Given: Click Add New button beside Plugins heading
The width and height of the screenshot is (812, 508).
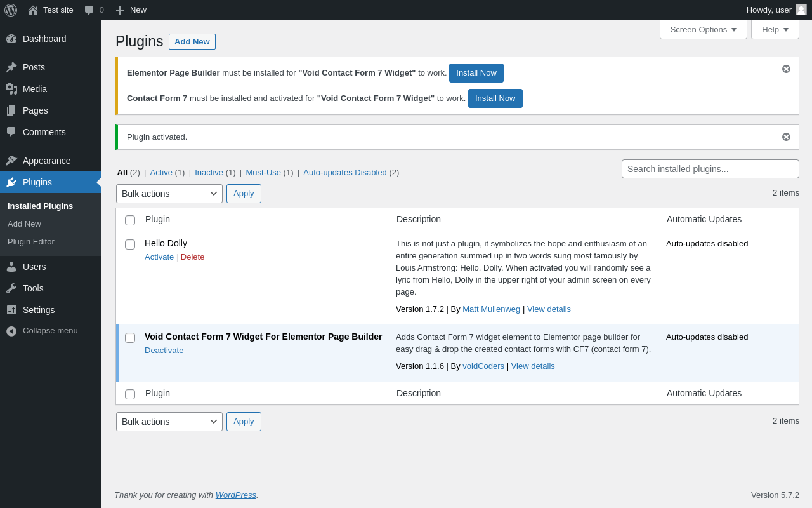Looking at the screenshot, I should point(192,41).
